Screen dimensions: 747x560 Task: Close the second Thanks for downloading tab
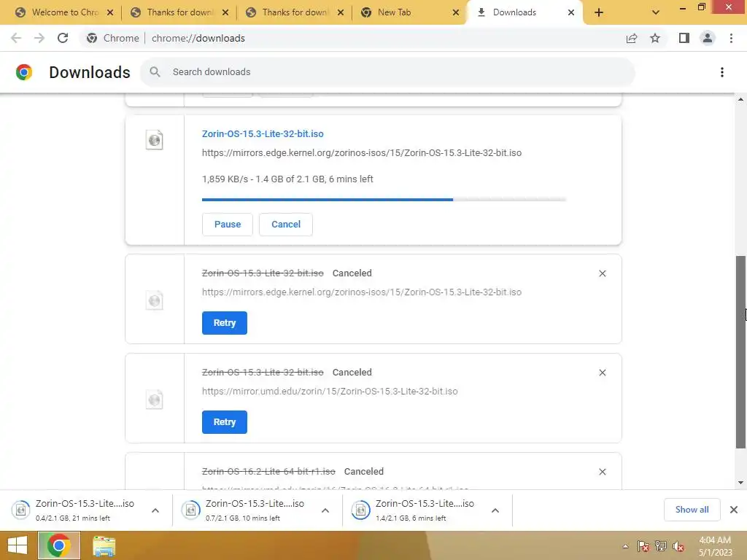click(x=341, y=12)
